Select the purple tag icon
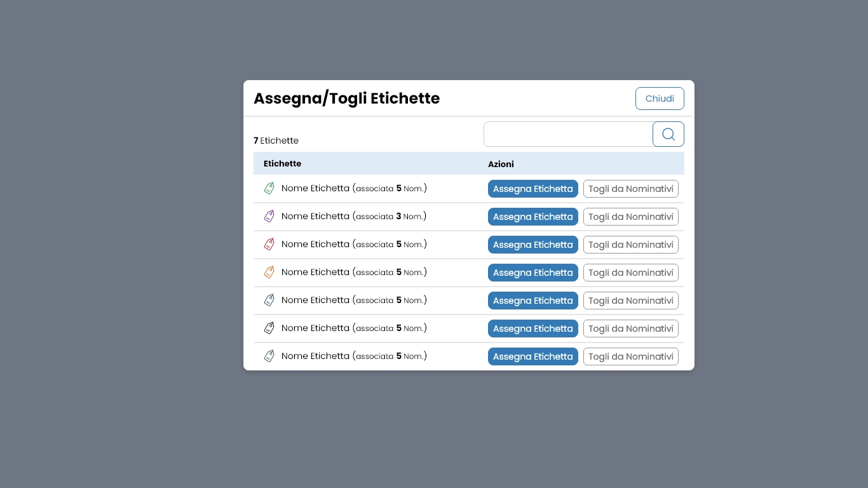The height and width of the screenshot is (488, 868). 269,216
